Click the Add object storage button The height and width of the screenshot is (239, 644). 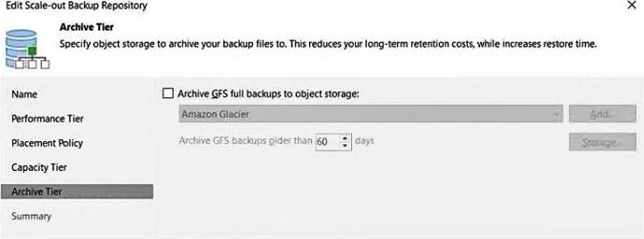click(602, 114)
